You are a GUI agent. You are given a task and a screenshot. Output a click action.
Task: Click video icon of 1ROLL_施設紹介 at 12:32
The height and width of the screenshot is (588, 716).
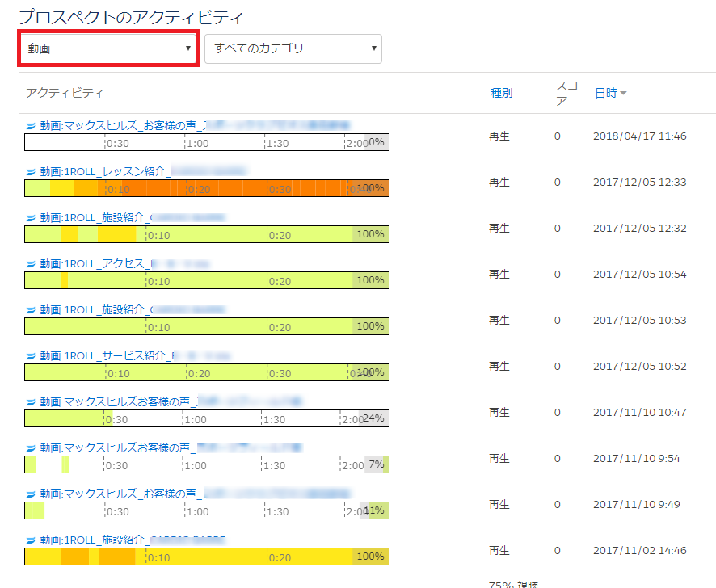pyautogui.click(x=31, y=218)
